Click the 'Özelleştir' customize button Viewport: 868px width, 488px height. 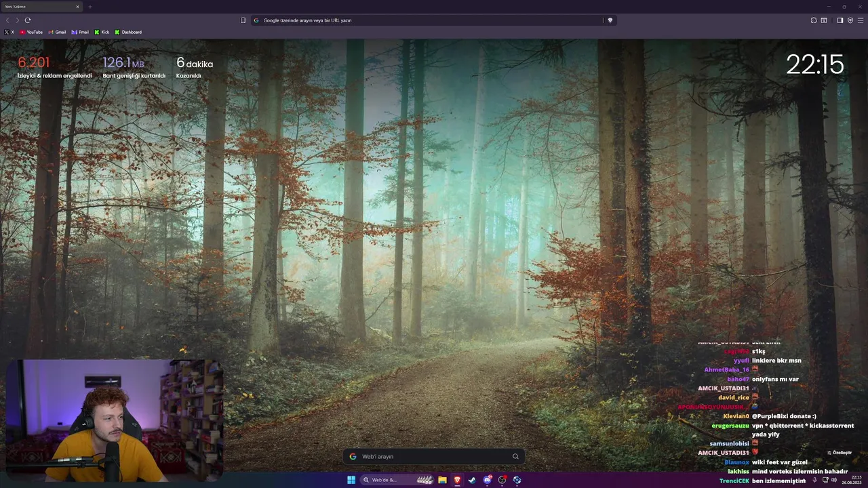[840, 452]
